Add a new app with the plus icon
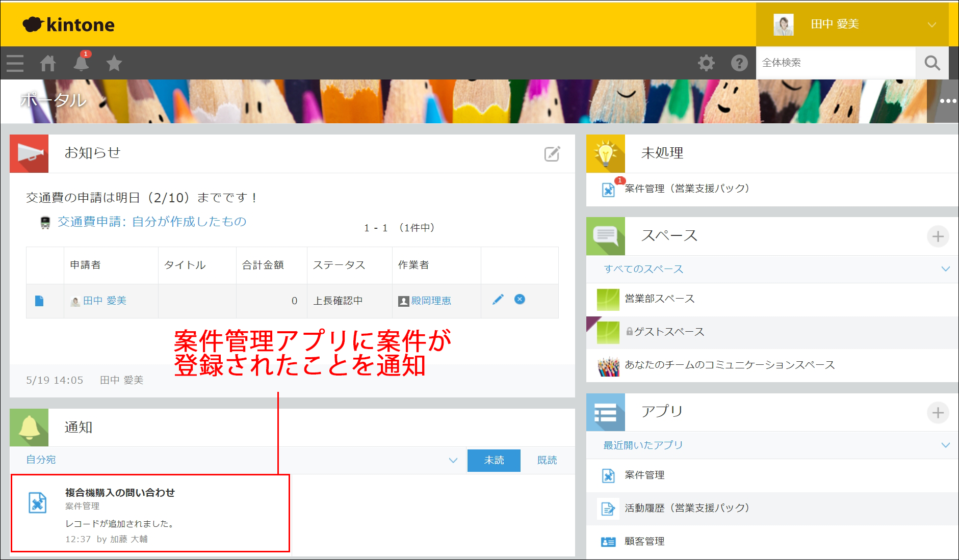 (x=938, y=413)
